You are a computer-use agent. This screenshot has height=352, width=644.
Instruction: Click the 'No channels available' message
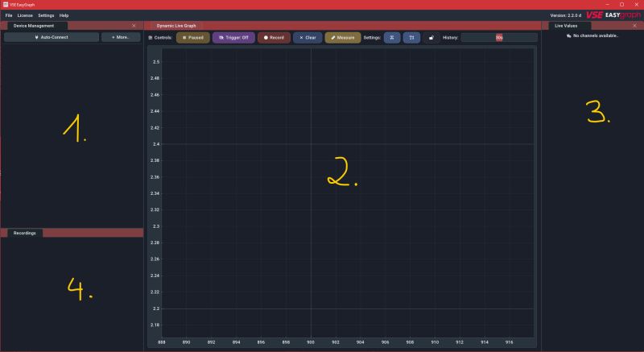point(592,35)
